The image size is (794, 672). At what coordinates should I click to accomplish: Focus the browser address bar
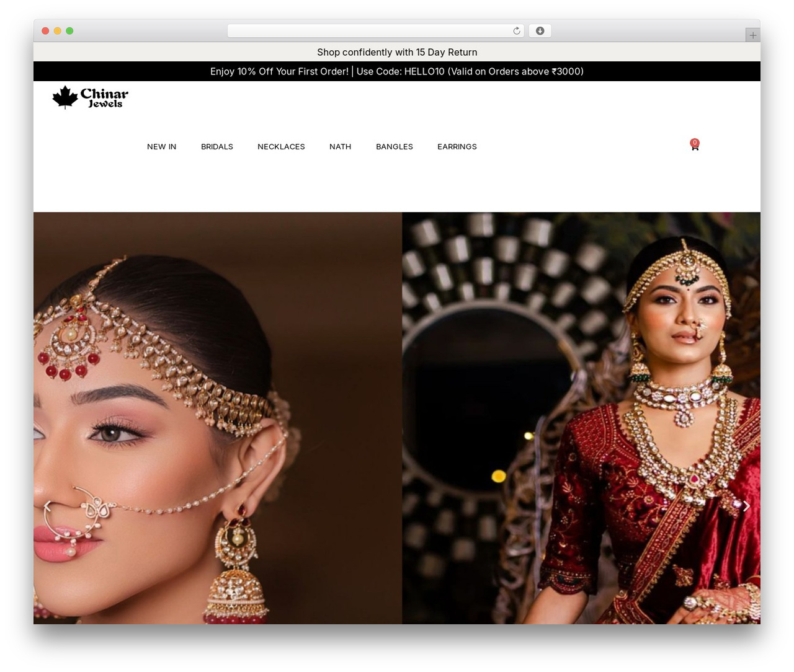(376, 31)
